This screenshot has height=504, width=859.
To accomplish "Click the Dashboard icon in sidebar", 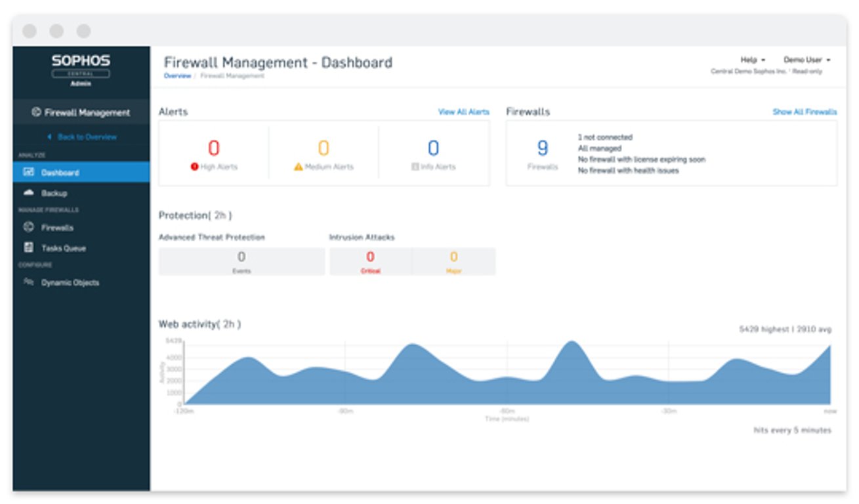I will pyautogui.click(x=28, y=173).
